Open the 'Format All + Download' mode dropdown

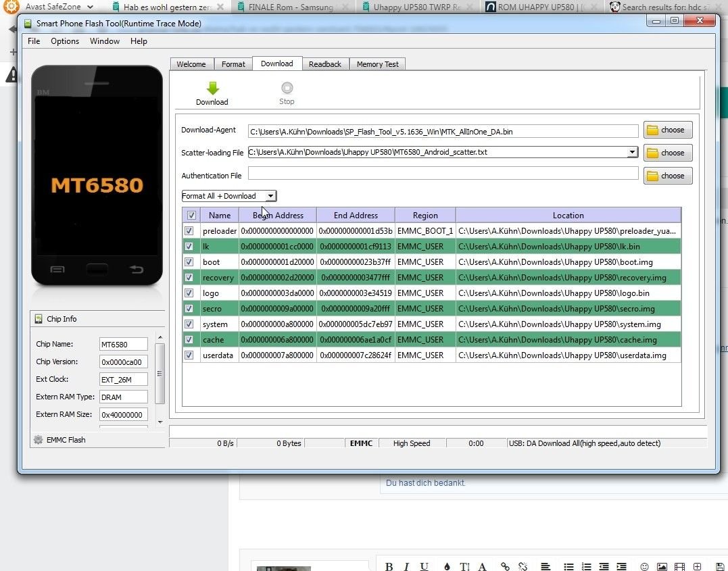pos(229,196)
